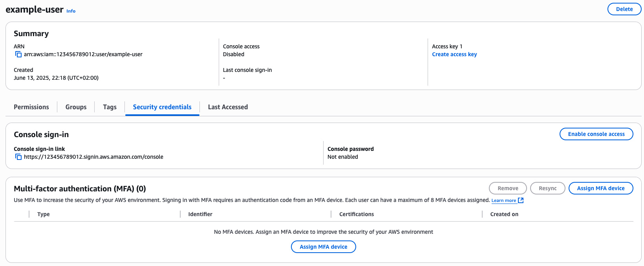644x266 pixels.
Task: View the Last Accessed tab
Action: [228, 107]
